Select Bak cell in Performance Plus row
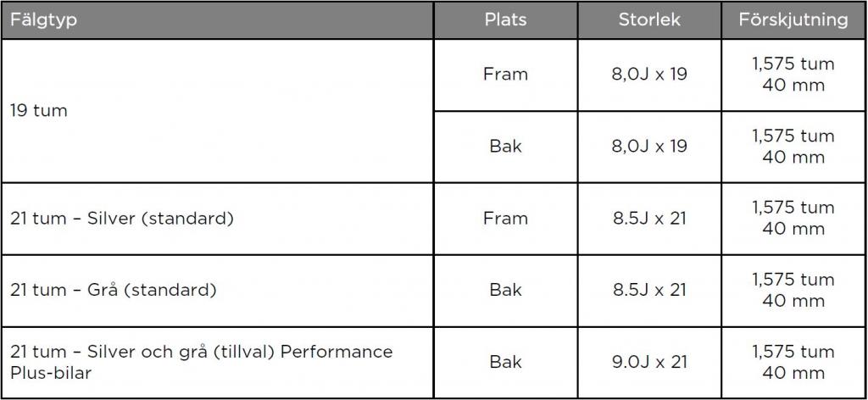868x400 pixels. (505, 363)
